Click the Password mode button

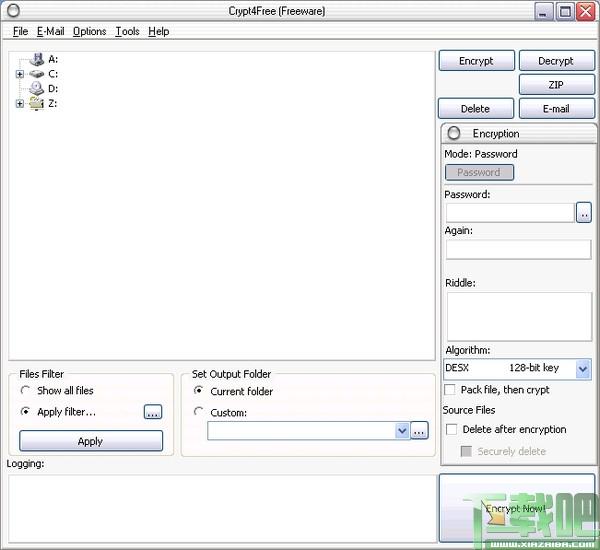pyautogui.click(x=479, y=173)
